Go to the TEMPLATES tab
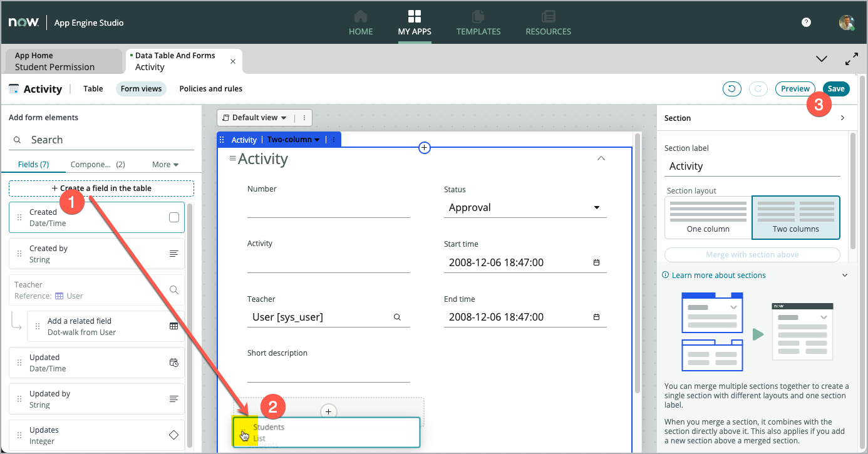 478,23
